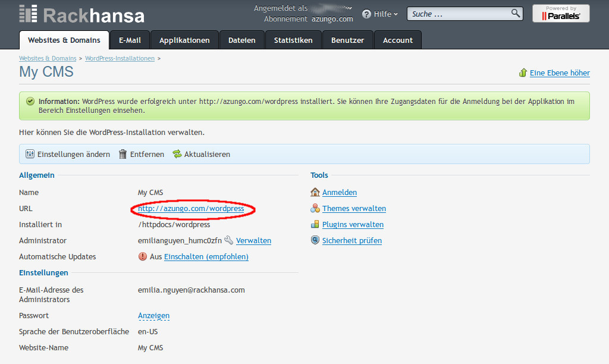Click the green up-arrow level icon

pos(523,73)
